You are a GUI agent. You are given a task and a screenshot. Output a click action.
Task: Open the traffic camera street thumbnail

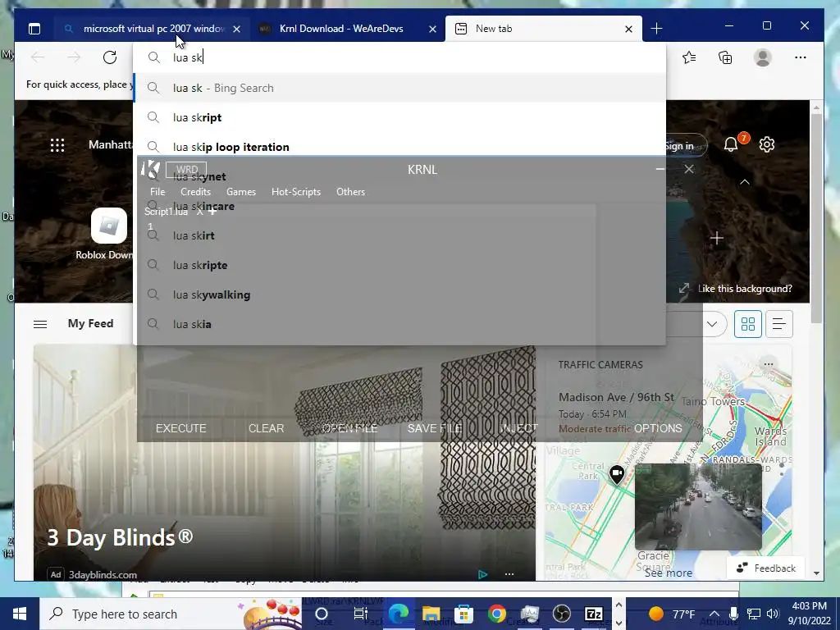click(698, 506)
